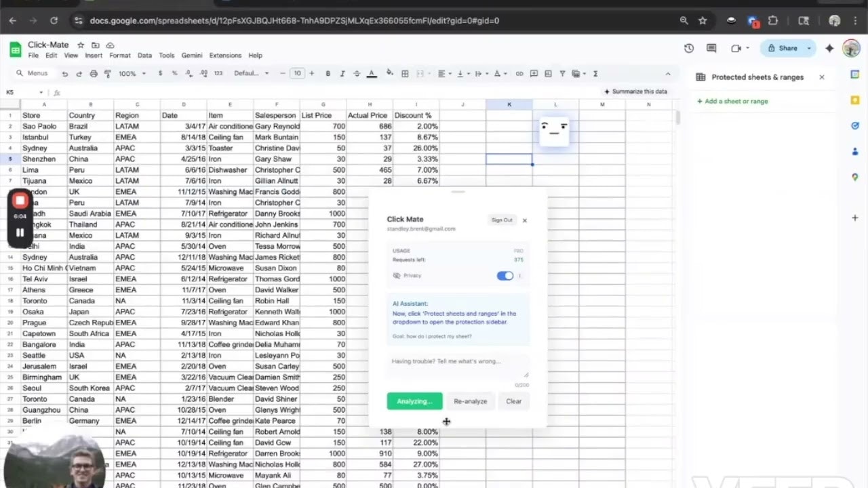The image size is (868, 488).
Task: Open the Insert menu
Action: [94, 56]
